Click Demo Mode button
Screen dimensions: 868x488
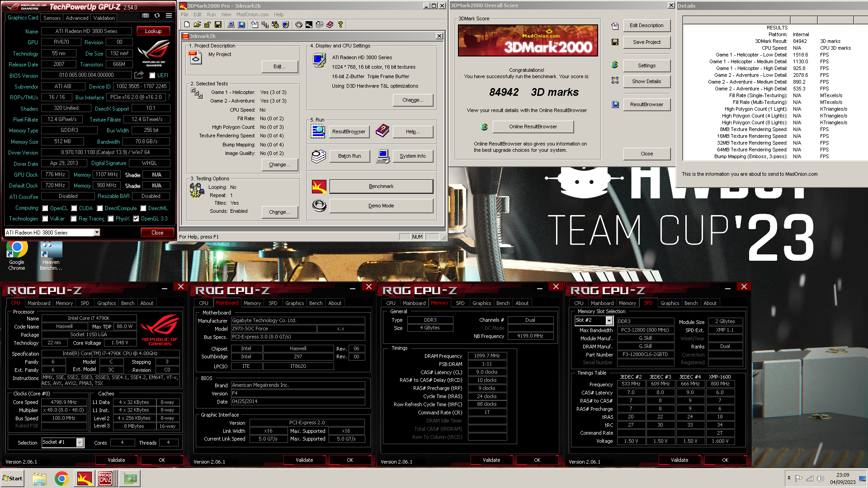[x=381, y=206]
